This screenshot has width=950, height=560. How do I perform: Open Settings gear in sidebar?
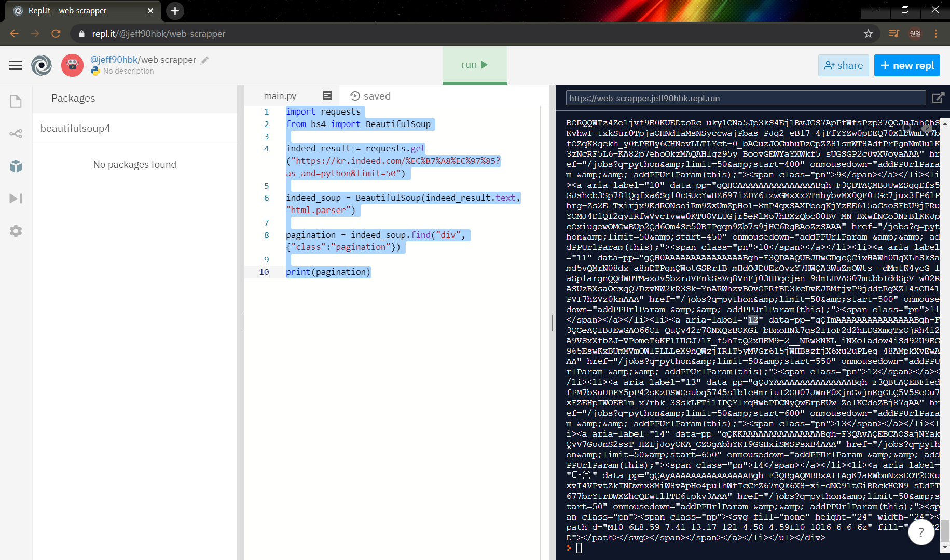(x=16, y=231)
